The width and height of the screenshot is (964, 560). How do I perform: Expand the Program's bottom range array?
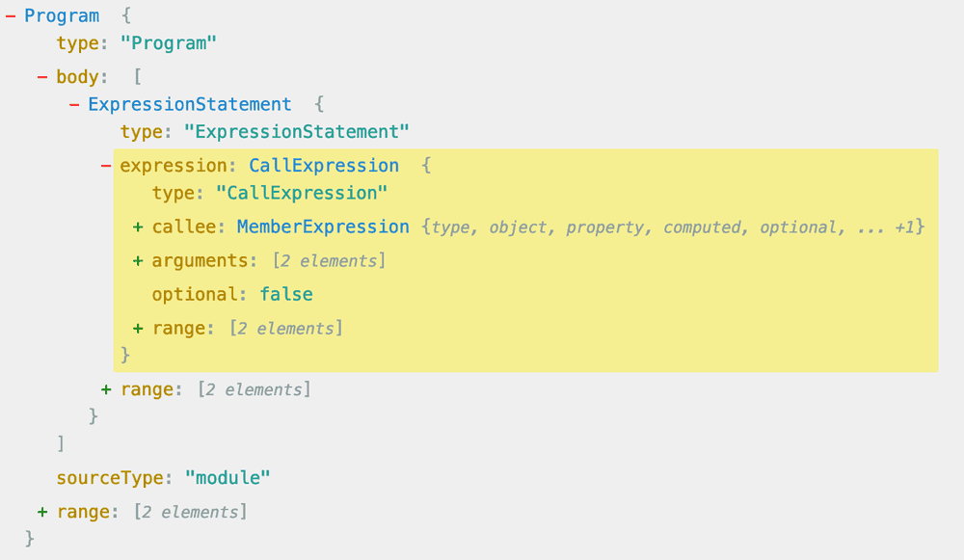[41, 511]
